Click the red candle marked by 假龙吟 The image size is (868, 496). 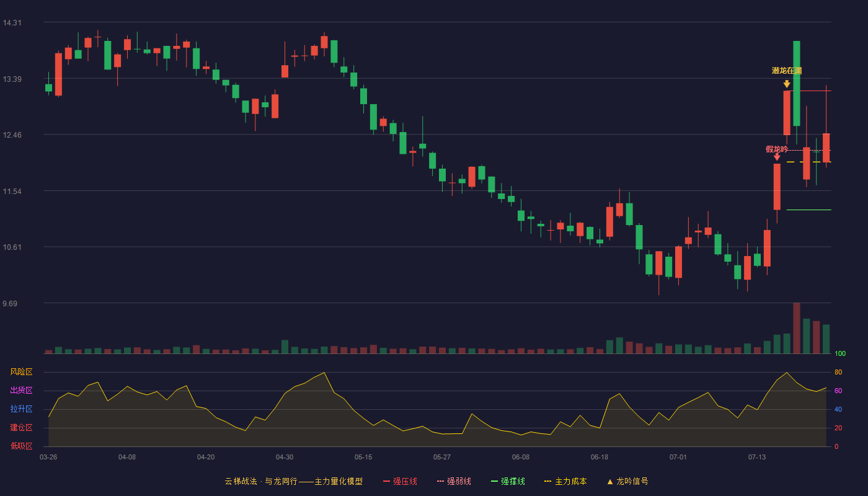[x=777, y=187]
